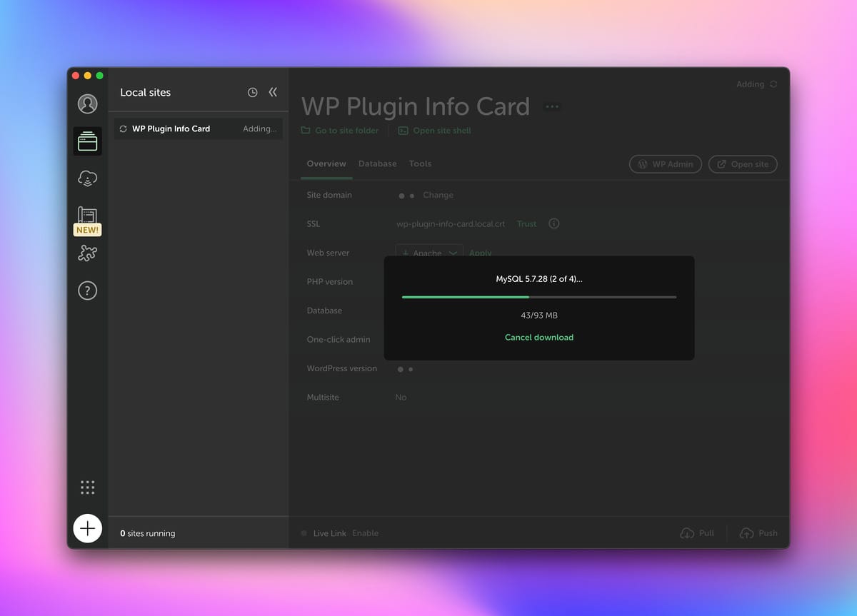Image resolution: width=857 pixels, height=616 pixels.
Task: Click the '0 sites running' status text
Action: point(148,533)
